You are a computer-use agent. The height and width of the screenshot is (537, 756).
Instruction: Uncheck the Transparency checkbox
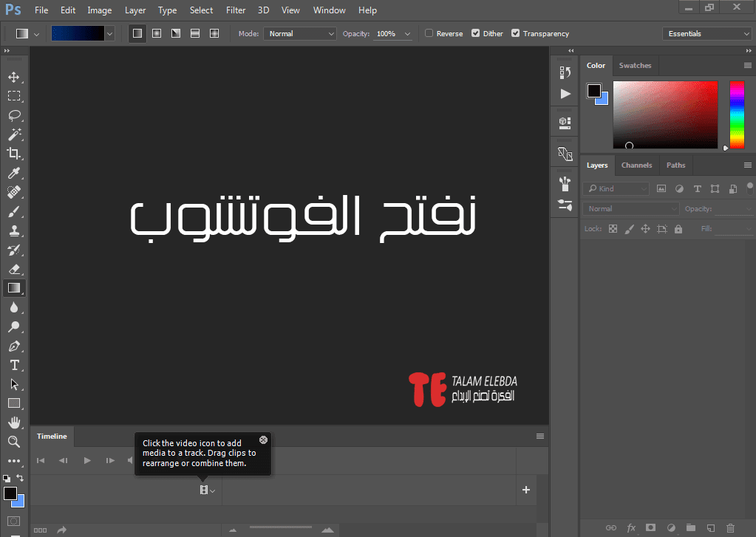pos(515,33)
